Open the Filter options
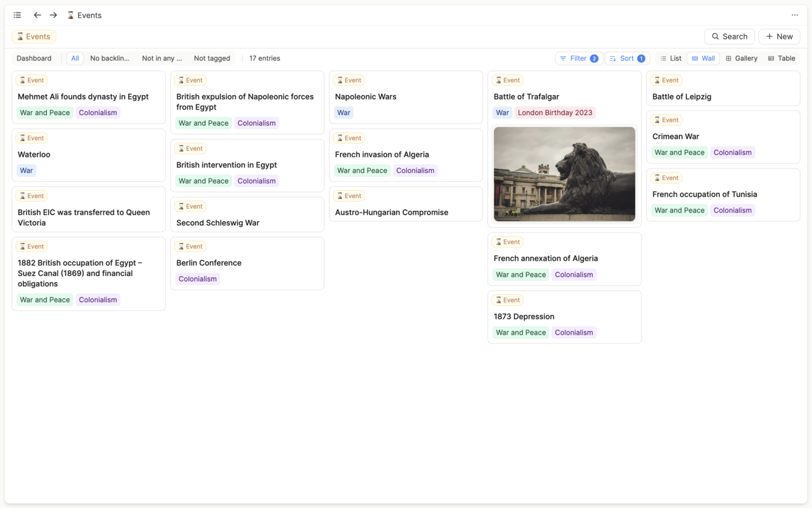Image resolution: width=812 pixels, height=508 pixels. coord(578,58)
